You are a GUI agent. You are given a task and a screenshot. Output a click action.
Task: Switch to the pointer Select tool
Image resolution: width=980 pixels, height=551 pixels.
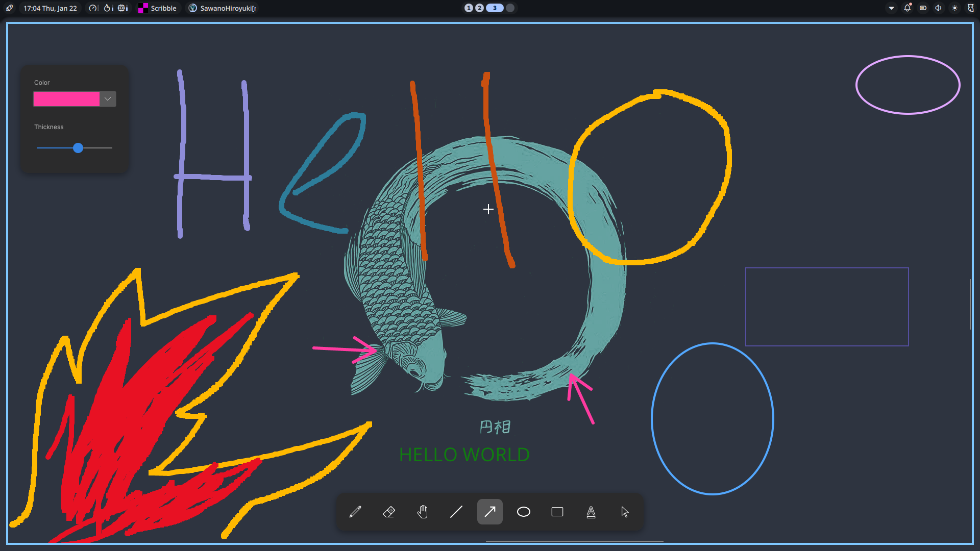[x=625, y=512]
